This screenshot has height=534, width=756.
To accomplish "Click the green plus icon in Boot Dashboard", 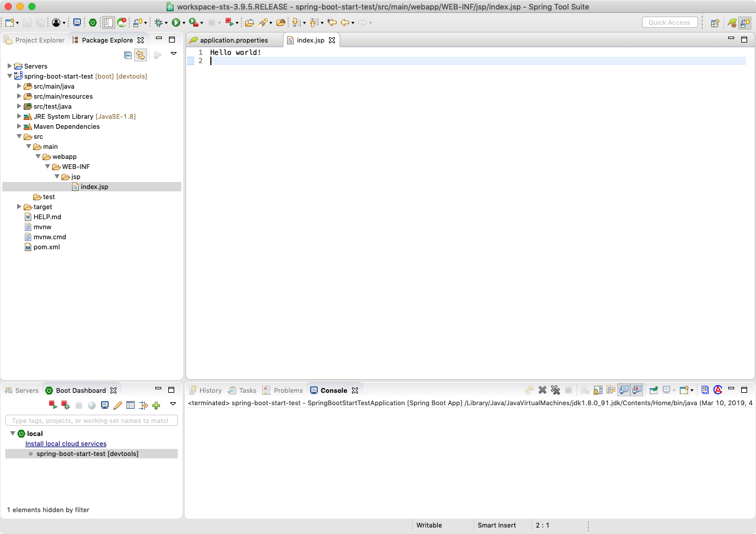I will pyautogui.click(x=156, y=405).
